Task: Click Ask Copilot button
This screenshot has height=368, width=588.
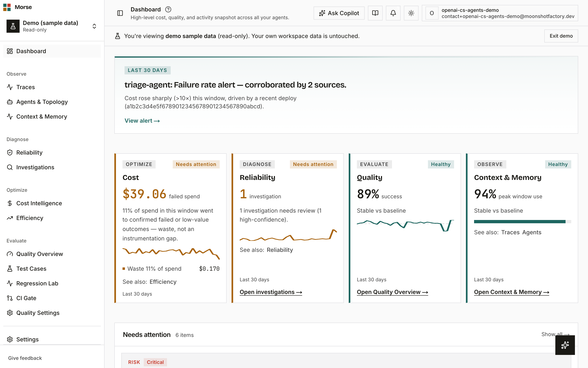Action: tap(339, 13)
